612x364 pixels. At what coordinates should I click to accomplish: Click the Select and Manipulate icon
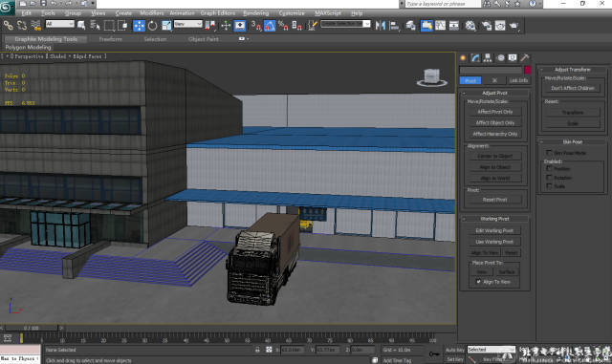pyautogui.click(x=226, y=26)
